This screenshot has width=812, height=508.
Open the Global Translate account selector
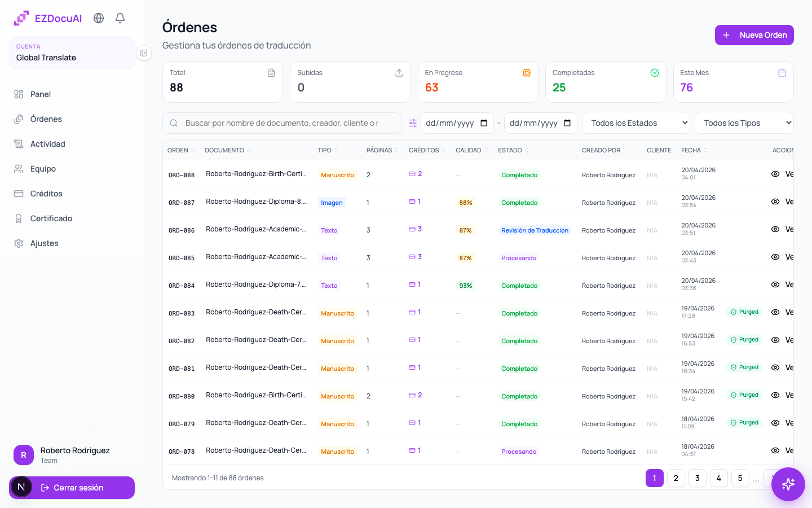point(72,53)
